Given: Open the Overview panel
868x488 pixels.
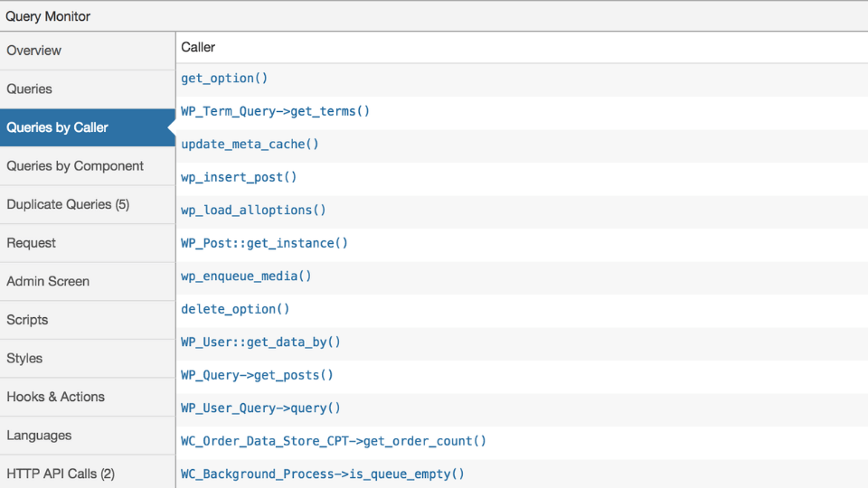Looking at the screenshot, I should point(88,51).
